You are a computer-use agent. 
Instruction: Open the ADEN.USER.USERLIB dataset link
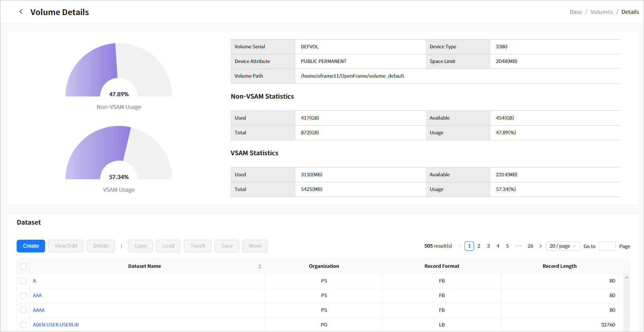click(56, 325)
